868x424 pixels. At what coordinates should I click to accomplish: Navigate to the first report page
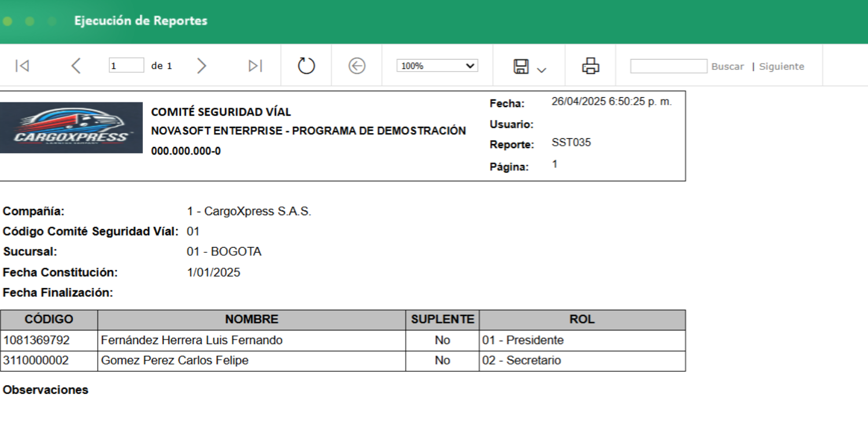[x=23, y=65]
